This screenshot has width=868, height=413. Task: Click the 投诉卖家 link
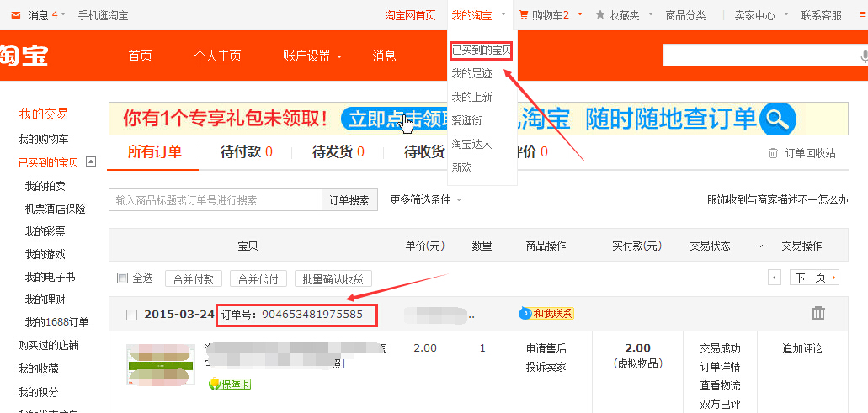[546, 367]
